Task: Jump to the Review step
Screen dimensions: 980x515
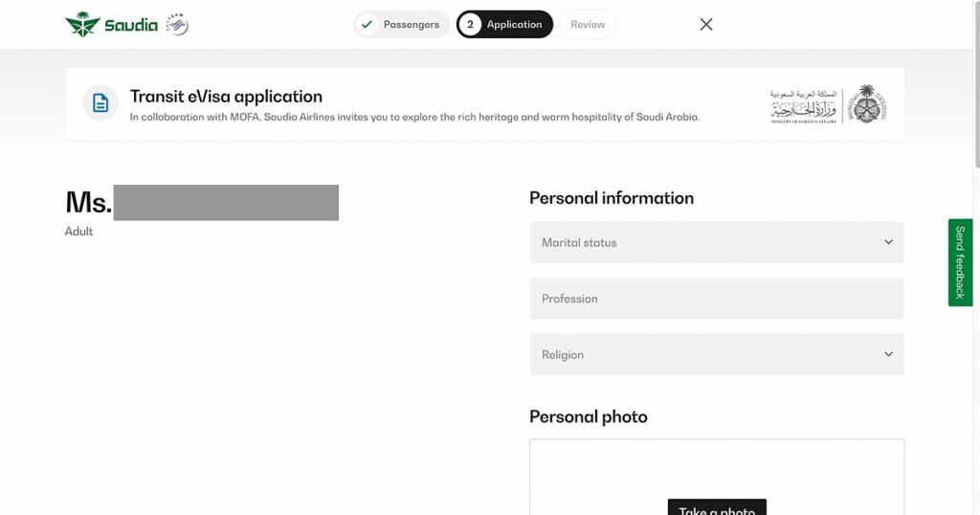Action: (x=588, y=25)
